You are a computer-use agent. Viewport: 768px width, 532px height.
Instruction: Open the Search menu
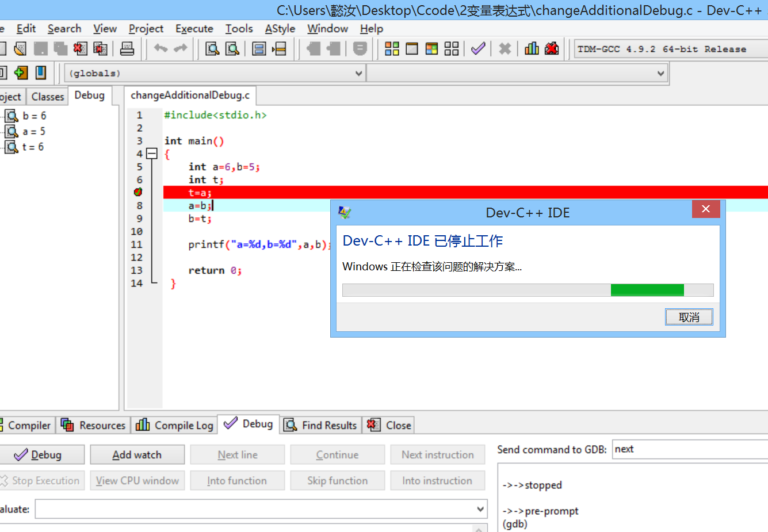tap(64, 28)
